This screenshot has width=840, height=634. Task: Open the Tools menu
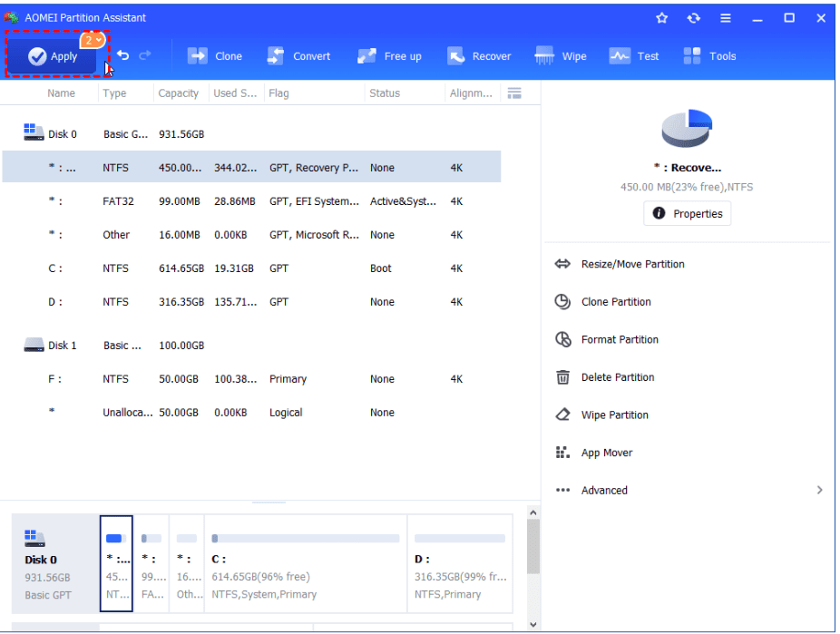tap(709, 56)
